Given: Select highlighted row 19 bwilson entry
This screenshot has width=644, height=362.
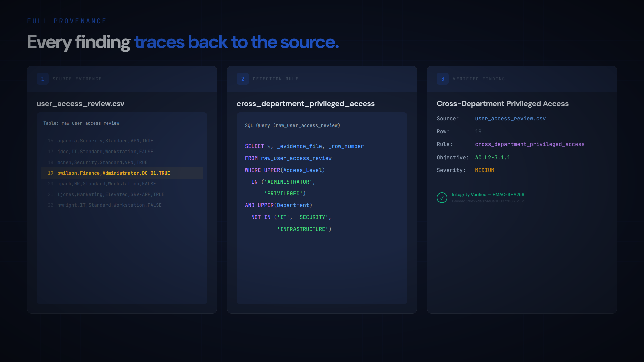Looking at the screenshot, I should click(x=113, y=173).
